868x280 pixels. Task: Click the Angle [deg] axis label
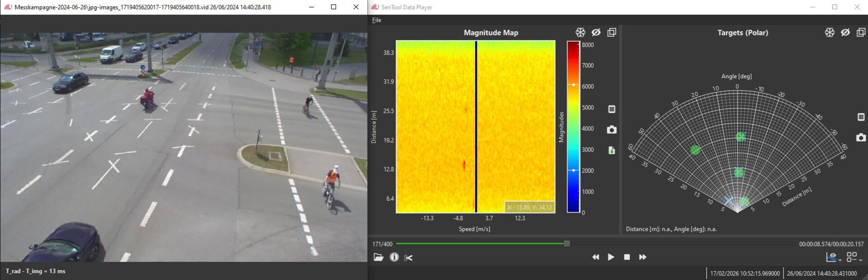coord(736,76)
